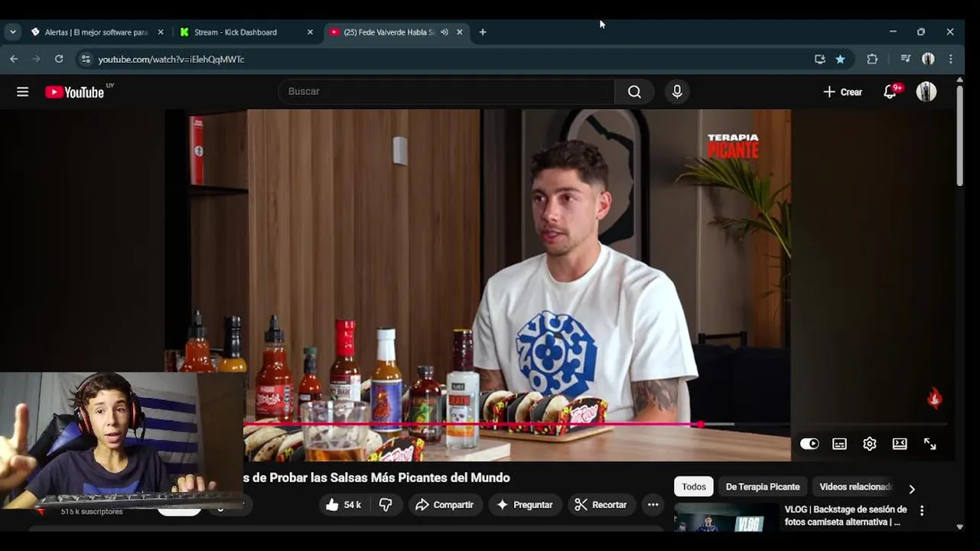Open the YouTube account avatar menu
This screenshot has width=980, height=551.
(926, 92)
